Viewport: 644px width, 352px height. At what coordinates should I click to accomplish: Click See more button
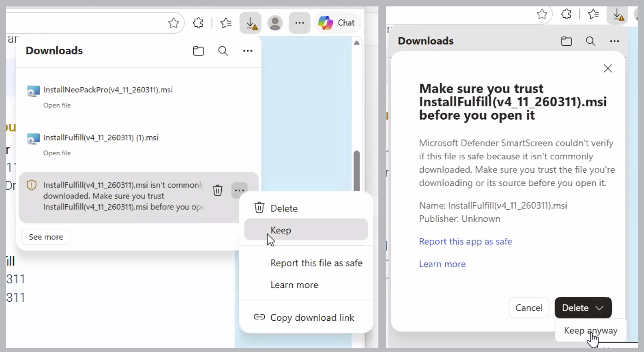point(46,237)
